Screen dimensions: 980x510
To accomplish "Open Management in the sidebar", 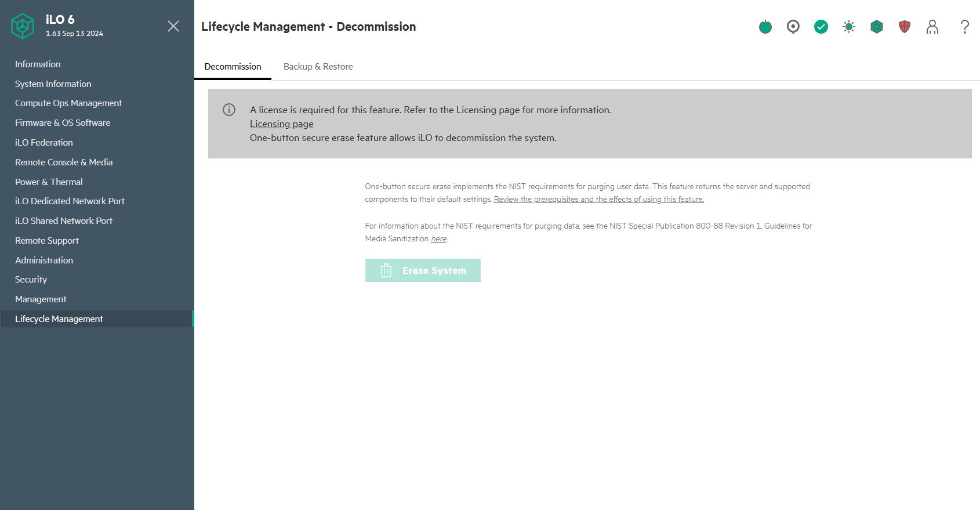I will (41, 299).
